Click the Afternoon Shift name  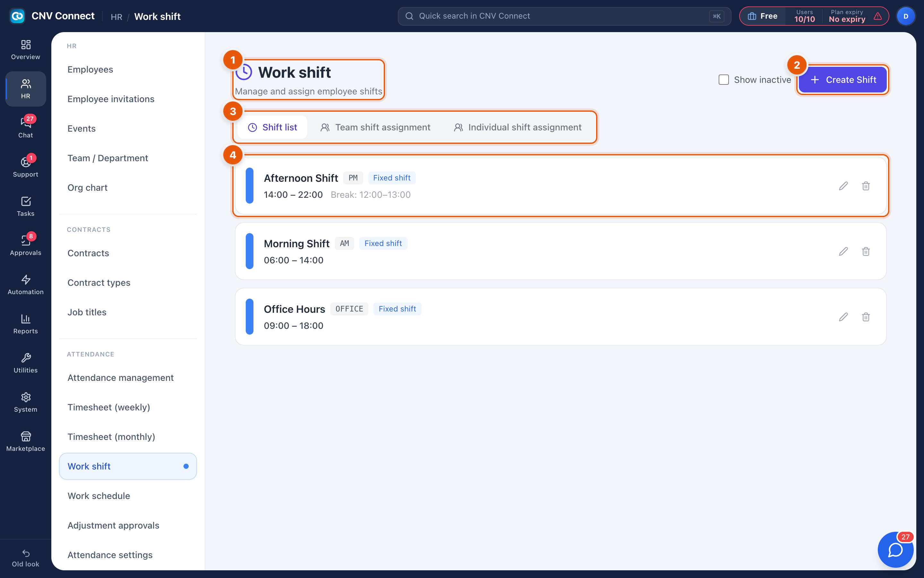[x=301, y=178]
